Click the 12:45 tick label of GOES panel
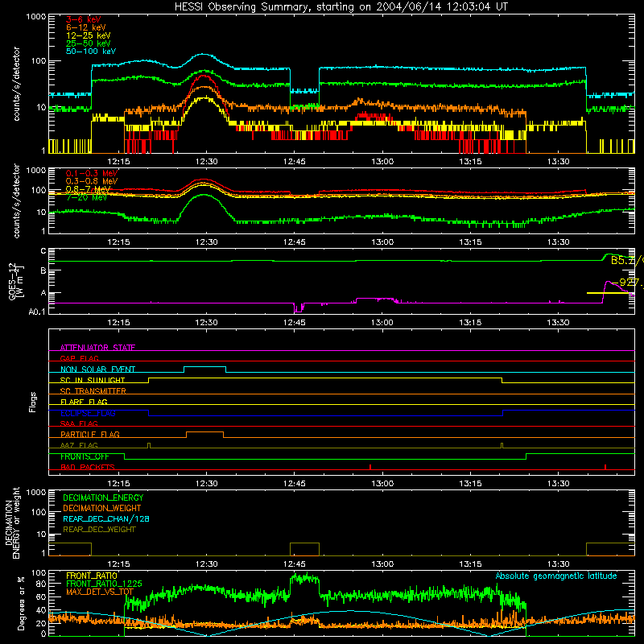Screen dimensions: 644x644 click(x=295, y=323)
